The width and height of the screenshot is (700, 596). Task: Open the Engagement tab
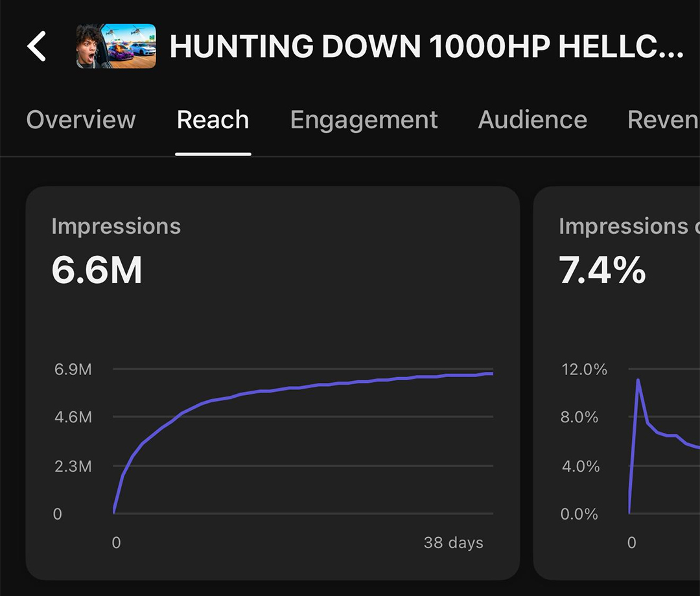[364, 120]
